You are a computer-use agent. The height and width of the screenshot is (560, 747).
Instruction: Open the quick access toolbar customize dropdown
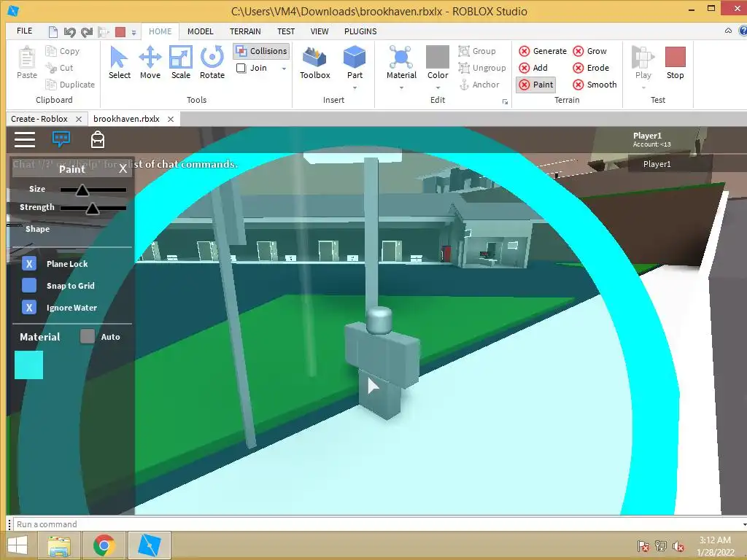click(x=134, y=33)
